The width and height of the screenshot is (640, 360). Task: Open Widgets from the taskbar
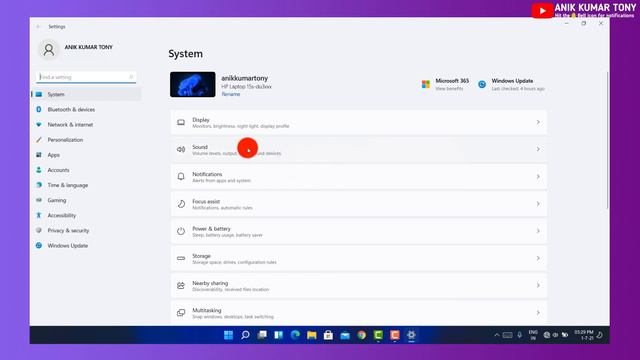[279, 335]
